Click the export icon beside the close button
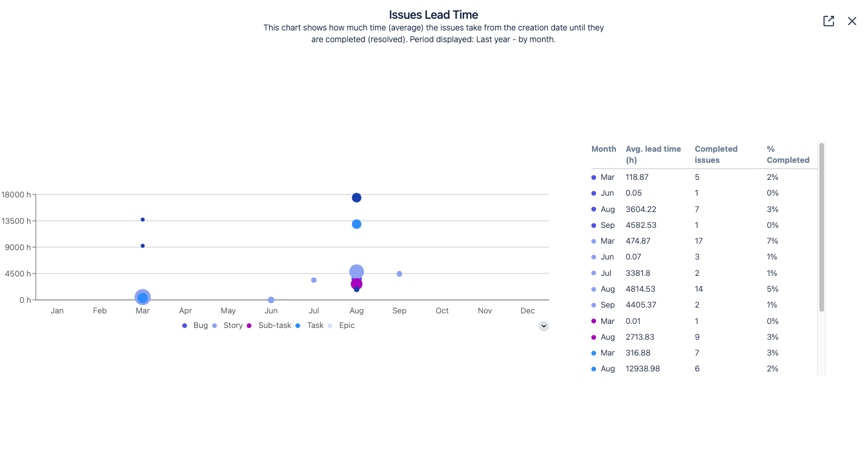 829,21
